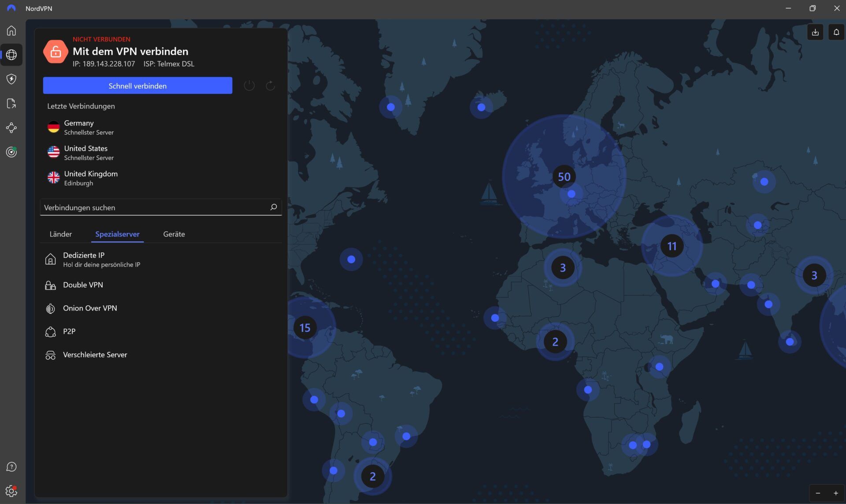The height and width of the screenshot is (504, 846).
Task: Zoom in the map with plus button
Action: [835, 493]
